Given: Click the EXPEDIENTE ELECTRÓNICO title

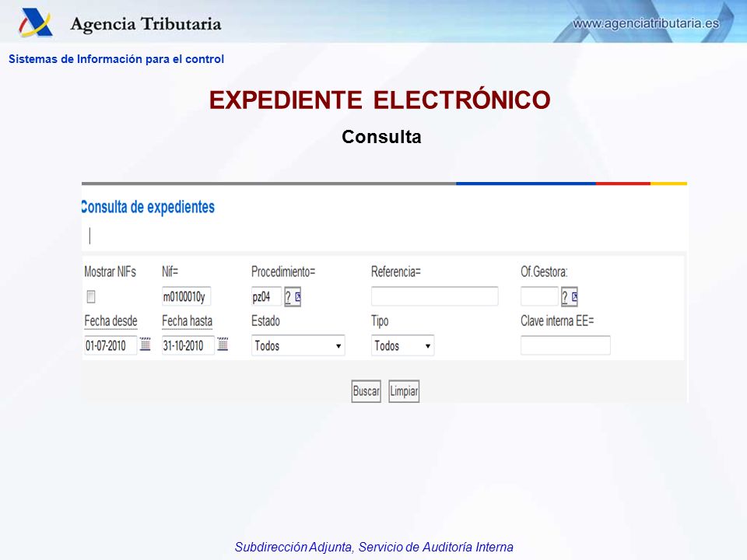Looking at the screenshot, I should 380,100.
